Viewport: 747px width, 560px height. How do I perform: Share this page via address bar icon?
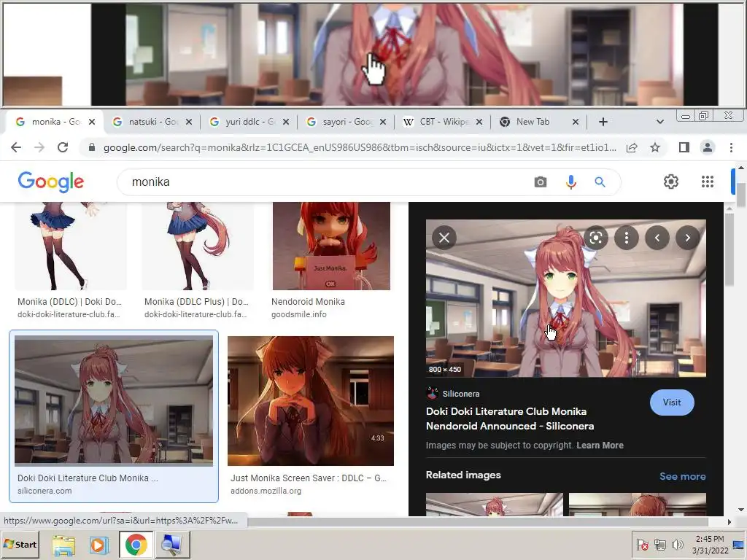(x=632, y=147)
